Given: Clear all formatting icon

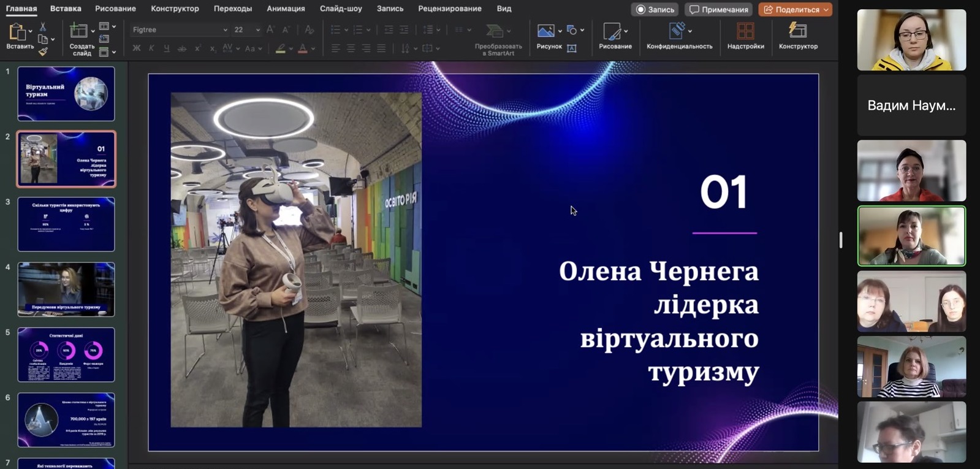Looking at the screenshot, I should coord(309,29).
